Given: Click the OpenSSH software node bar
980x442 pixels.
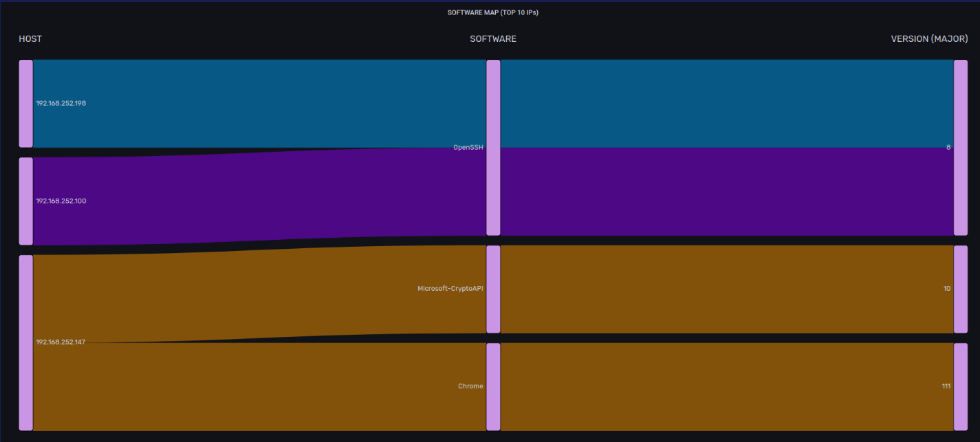Looking at the screenshot, I should click(493, 147).
